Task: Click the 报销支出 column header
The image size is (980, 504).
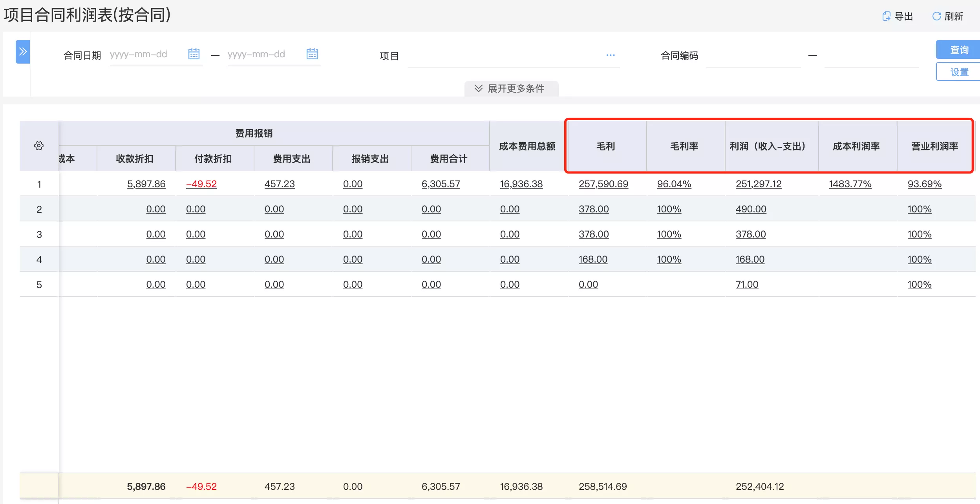Action: [371, 159]
